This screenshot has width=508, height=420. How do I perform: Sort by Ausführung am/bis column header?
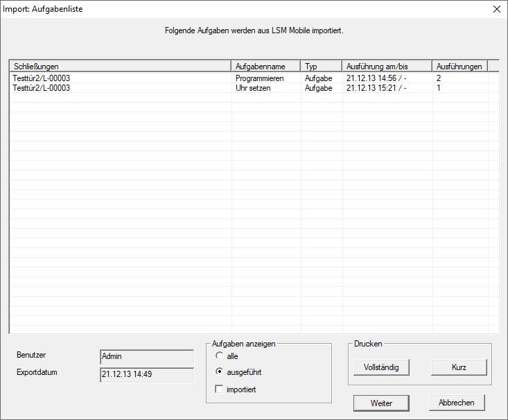[x=386, y=67]
